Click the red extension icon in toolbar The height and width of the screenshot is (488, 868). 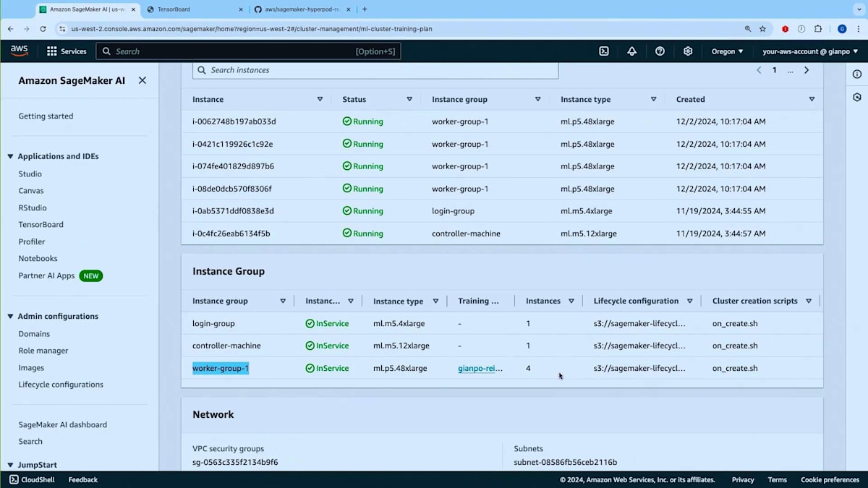(785, 29)
